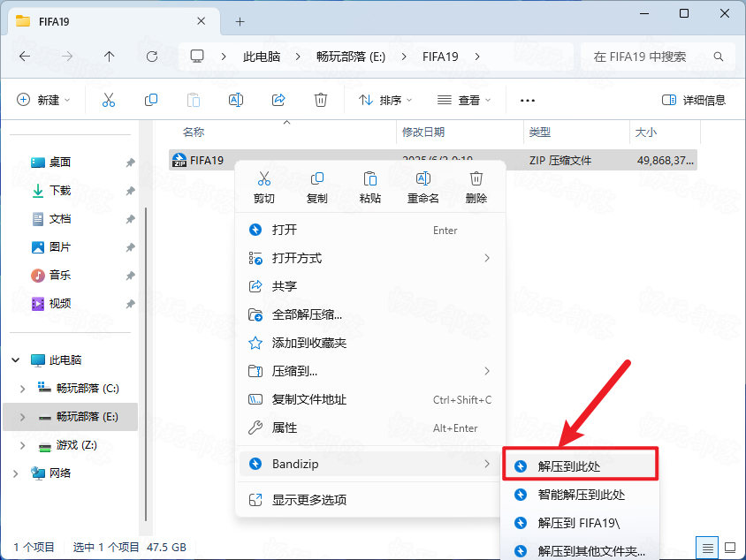Click FIFA19 in the address breadcrumb

[440, 57]
